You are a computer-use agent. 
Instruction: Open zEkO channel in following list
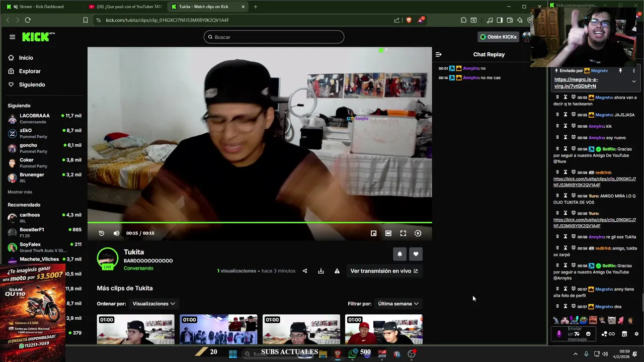click(x=44, y=133)
